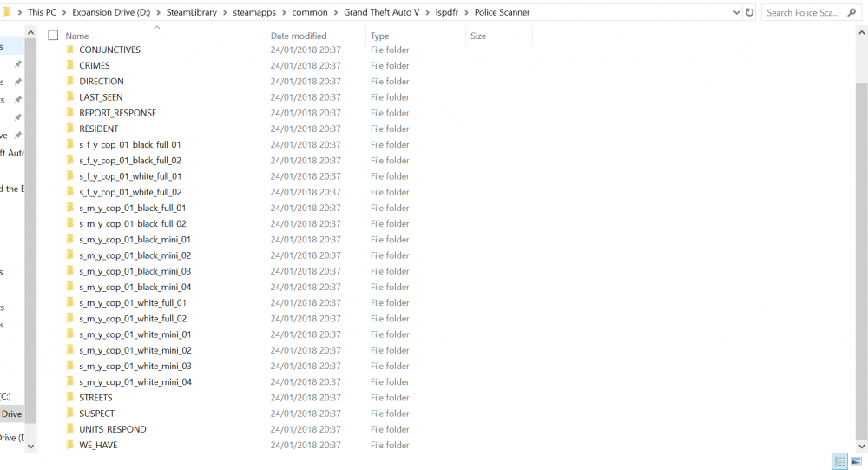Screen dimensions: 868x470
Task: Click the file list vertical scrollbar thumb
Action: click(861, 261)
